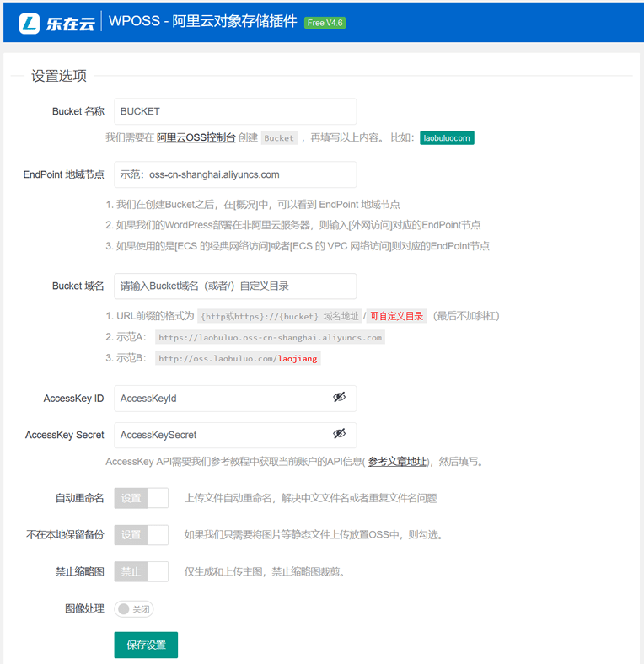Click hint about WordPress部署在非阿里云服务器
This screenshot has width=644, height=664.
click(x=293, y=225)
